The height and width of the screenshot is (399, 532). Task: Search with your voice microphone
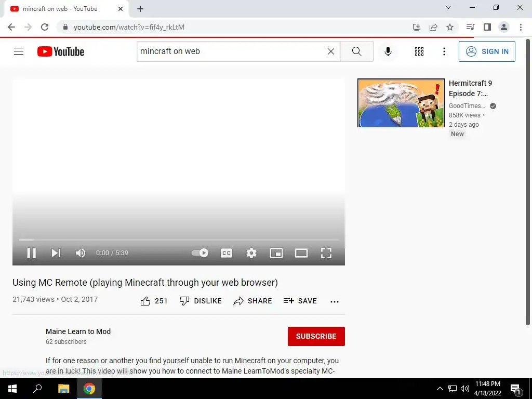click(388, 51)
